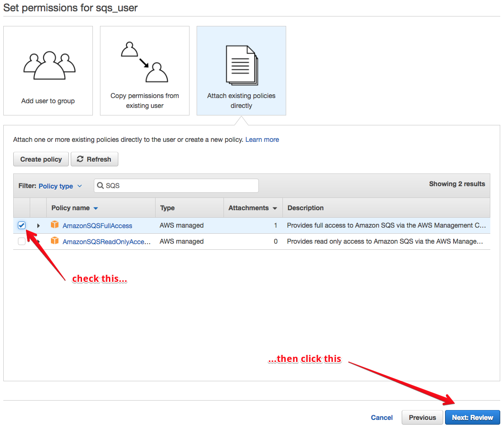The width and height of the screenshot is (504, 427).
Task: Click the Type column header
Action: point(167,208)
